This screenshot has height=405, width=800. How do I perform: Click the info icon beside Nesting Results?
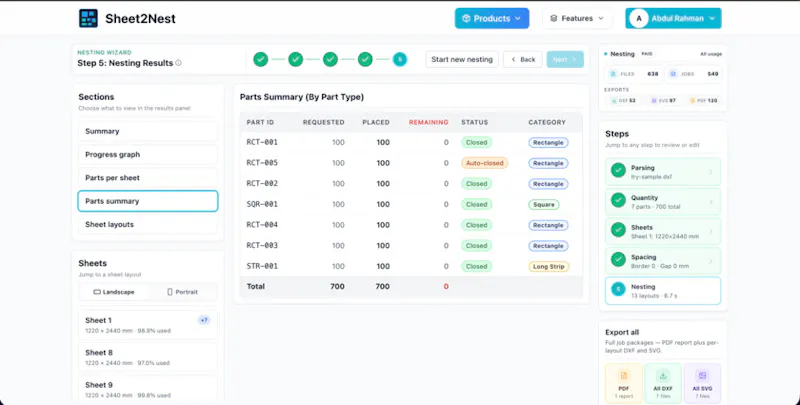point(179,63)
